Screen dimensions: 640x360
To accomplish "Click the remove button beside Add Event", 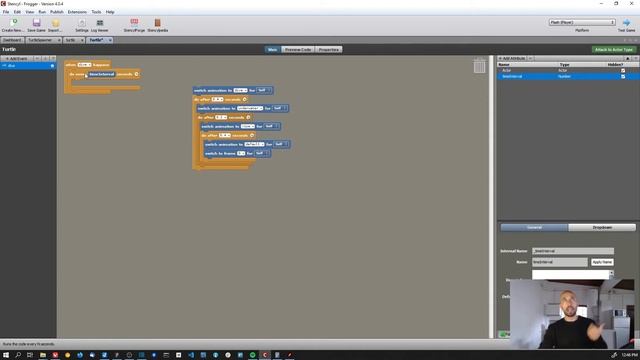I will pos(37,59).
